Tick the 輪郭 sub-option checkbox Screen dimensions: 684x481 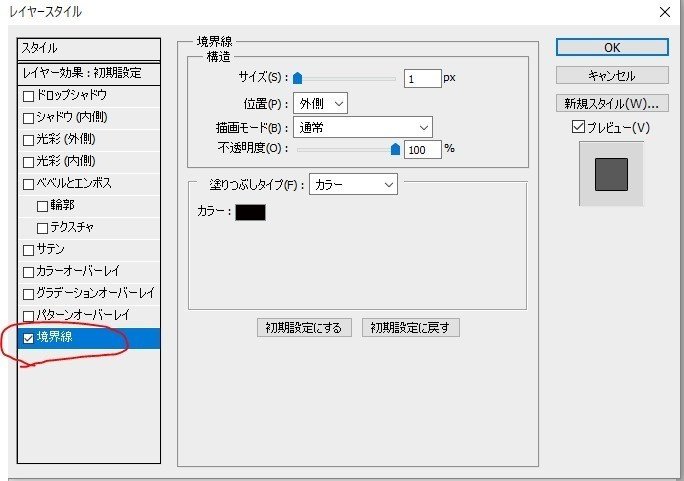42,206
